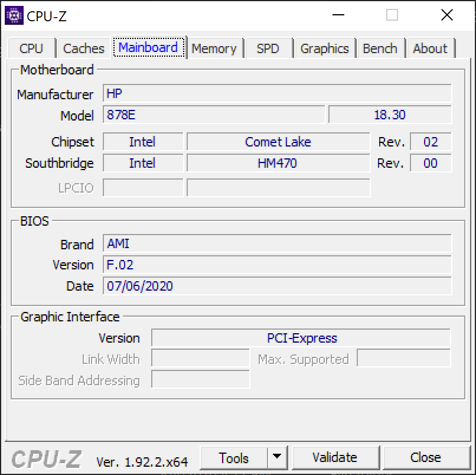Click the Tools button
The height and width of the screenshot is (475, 476).
pos(234,458)
